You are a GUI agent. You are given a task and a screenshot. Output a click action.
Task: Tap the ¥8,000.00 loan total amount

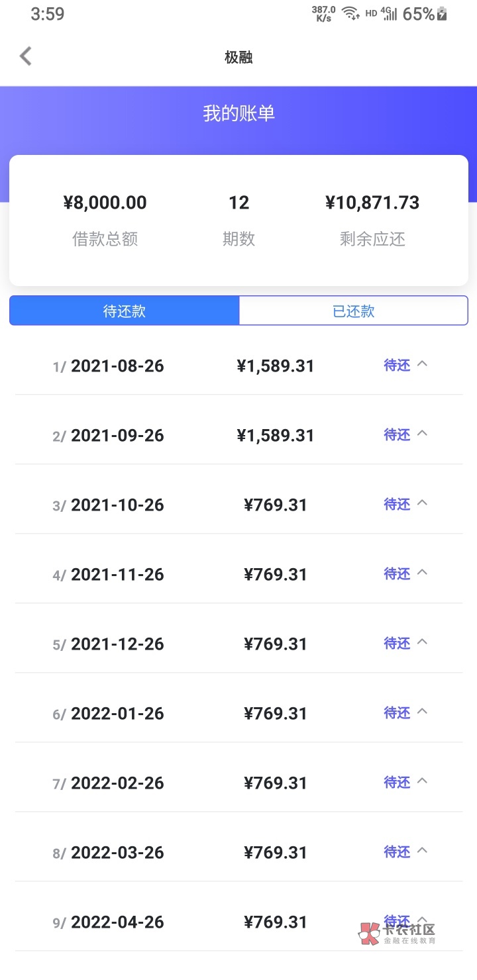105,203
